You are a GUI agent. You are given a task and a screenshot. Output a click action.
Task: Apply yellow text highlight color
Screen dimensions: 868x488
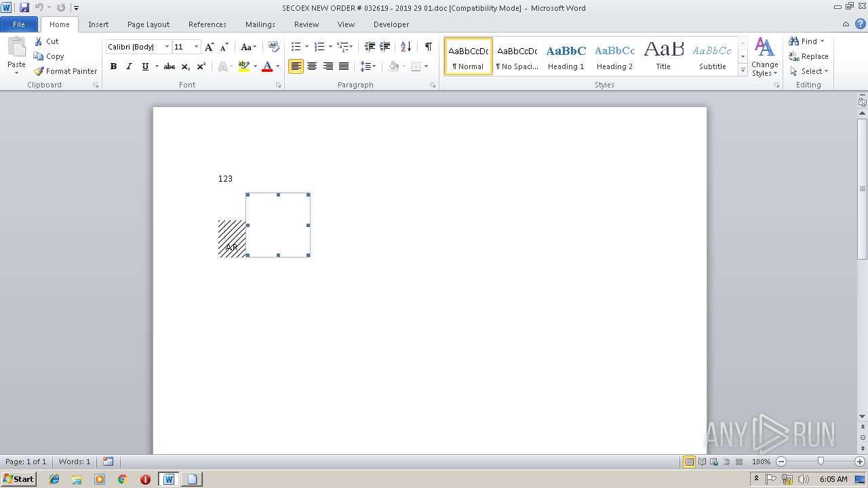point(244,66)
